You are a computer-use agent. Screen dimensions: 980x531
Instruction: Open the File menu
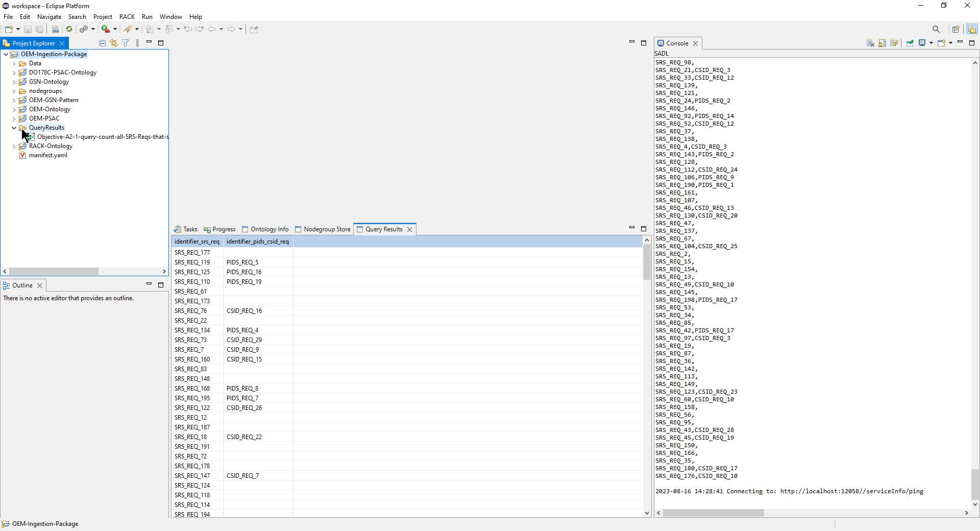tap(8, 17)
